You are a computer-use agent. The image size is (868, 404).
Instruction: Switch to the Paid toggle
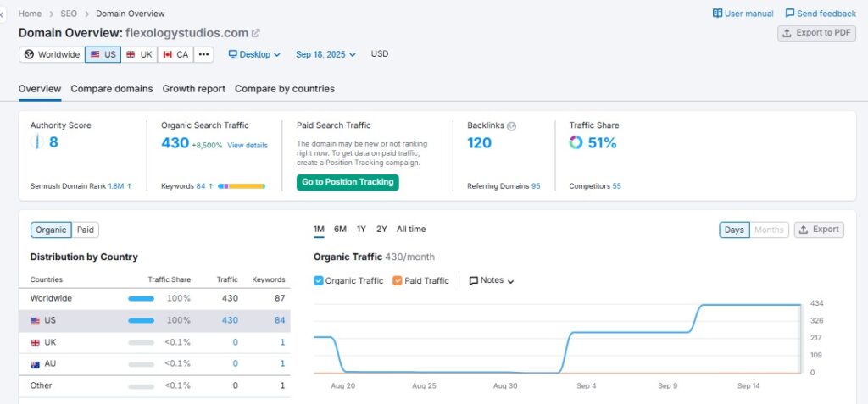tap(86, 230)
